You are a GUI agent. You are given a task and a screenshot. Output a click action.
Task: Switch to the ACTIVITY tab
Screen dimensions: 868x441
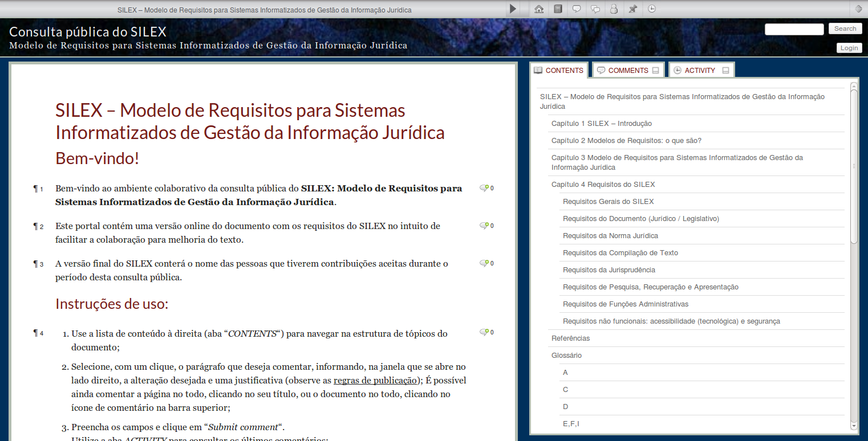pyautogui.click(x=701, y=71)
